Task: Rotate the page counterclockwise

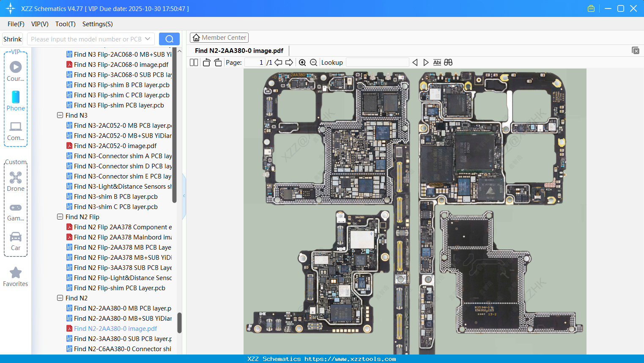Action: pyautogui.click(x=206, y=63)
